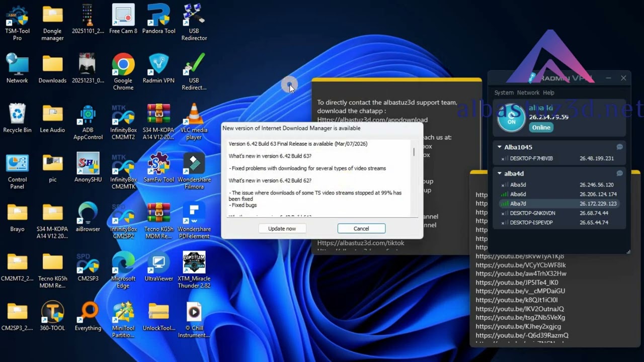
Task: Open Microsoft Edge desktop icon
Action: 123,270
